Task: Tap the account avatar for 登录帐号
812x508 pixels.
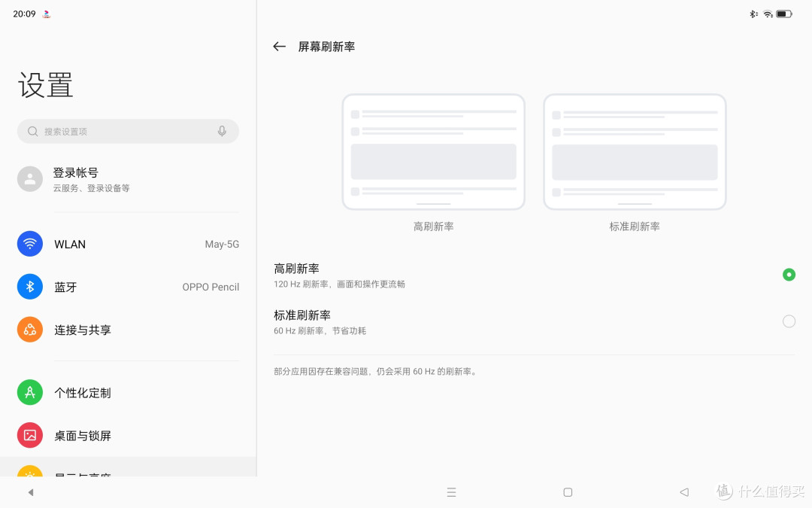Action: tap(30, 179)
